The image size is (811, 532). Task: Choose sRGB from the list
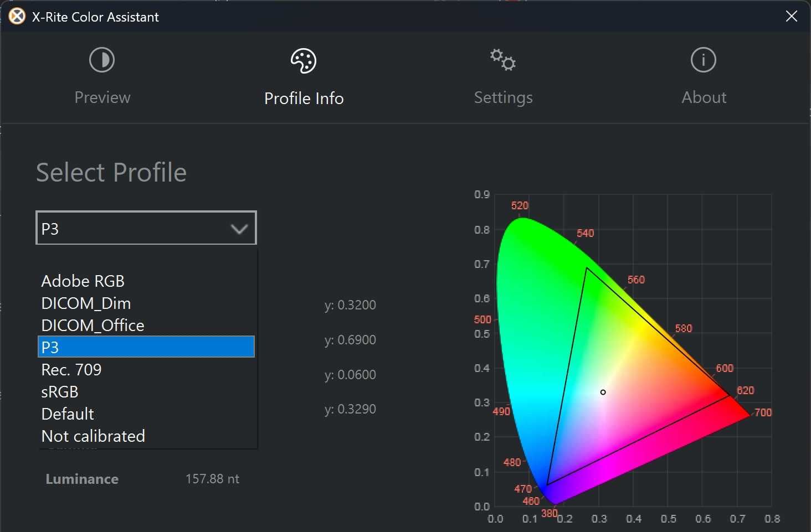click(146, 391)
